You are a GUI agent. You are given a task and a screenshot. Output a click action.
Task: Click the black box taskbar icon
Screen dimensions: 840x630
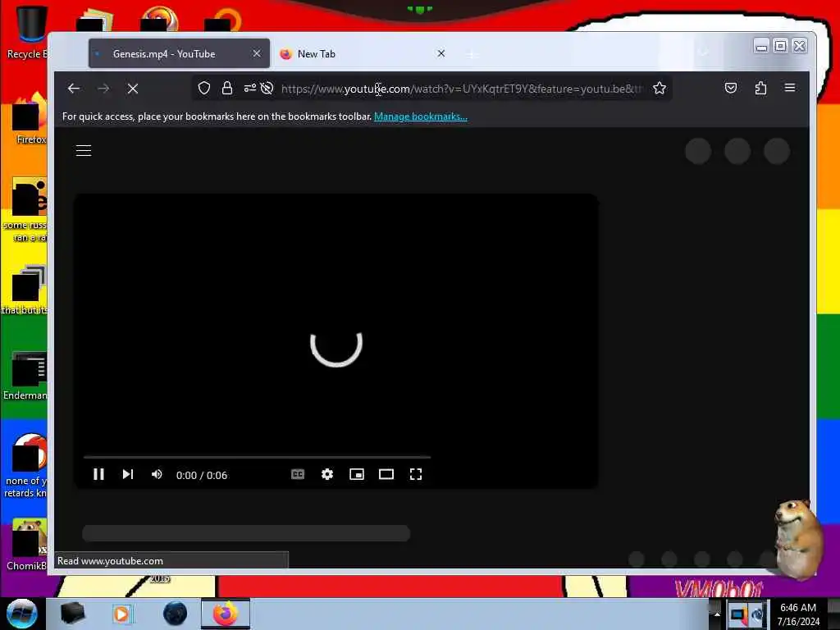72,614
